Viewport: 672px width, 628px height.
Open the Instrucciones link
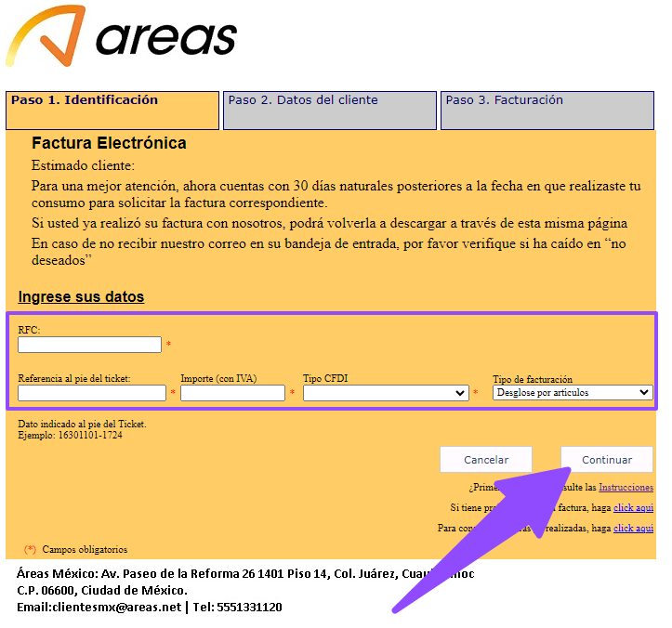pos(626,488)
